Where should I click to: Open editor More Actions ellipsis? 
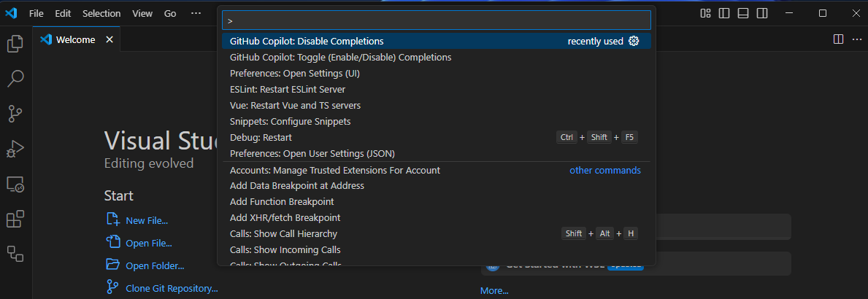[x=857, y=39]
